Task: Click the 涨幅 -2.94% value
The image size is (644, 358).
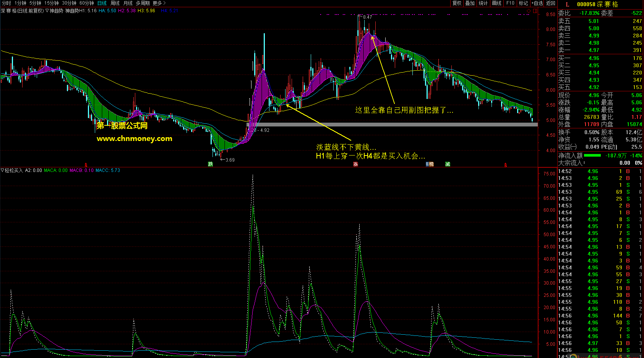Action: 591,110
